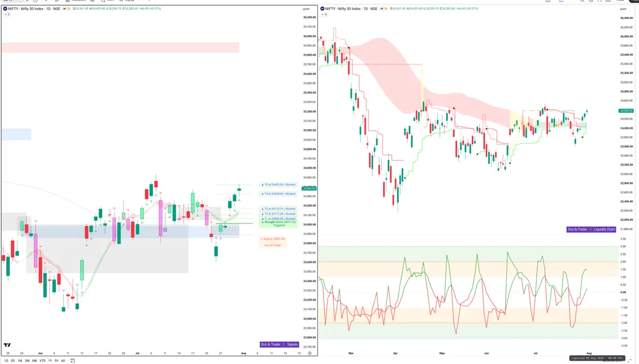Select the 5D time range
This screenshot has width=639, height=364.
[x=13, y=360]
